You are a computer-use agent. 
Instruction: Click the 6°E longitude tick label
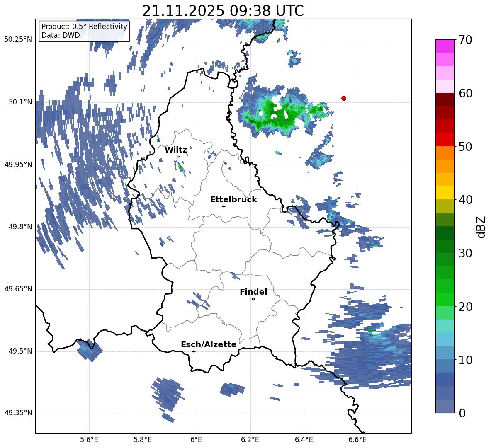[196, 440]
